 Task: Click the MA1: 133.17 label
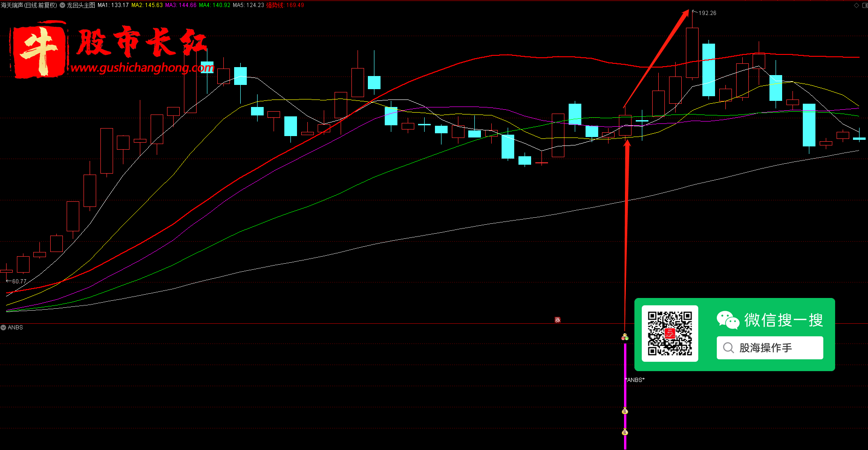(x=113, y=5)
